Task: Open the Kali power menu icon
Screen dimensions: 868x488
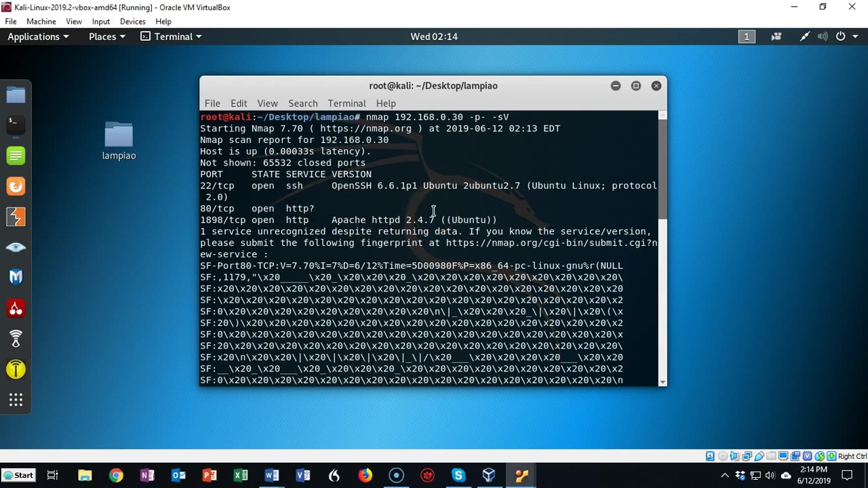Action: click(x=840, y=37)
